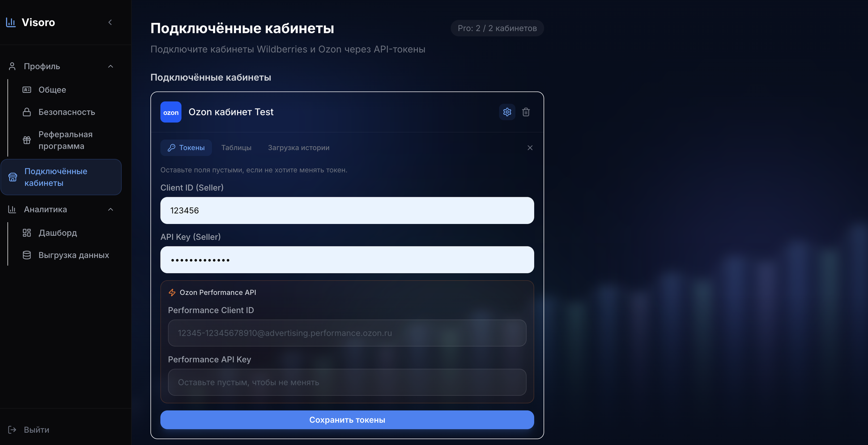Focus the API Key (Seller) field
868x445 pixels.
click(x=347, y=260)
